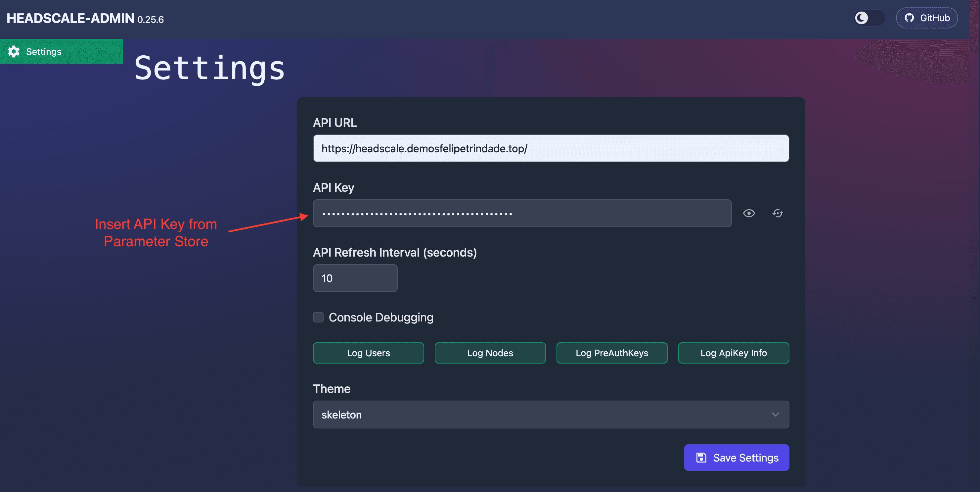Click the version number 0.25.6
980x492 pixels.
(x=150, y=20)
